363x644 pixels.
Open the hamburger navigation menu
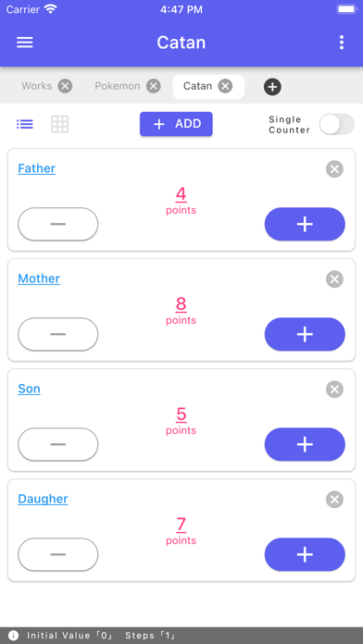tap(25, 43)
